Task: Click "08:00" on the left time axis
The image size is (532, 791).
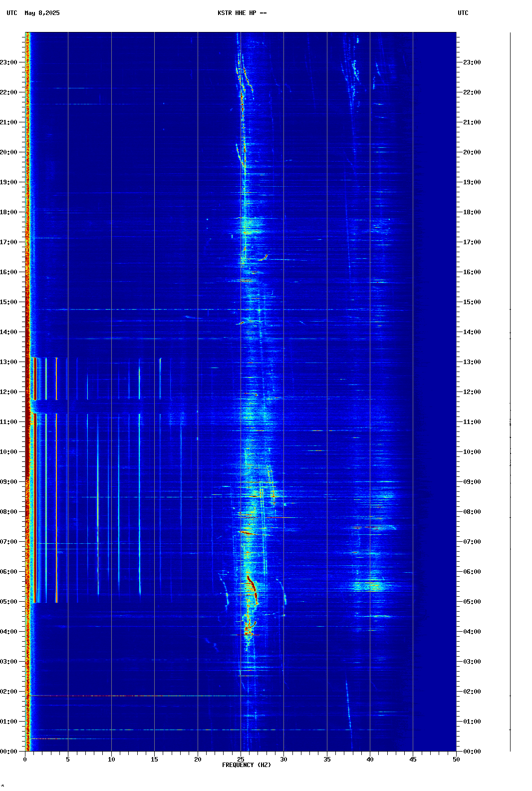Action: (x=8, y=512)
